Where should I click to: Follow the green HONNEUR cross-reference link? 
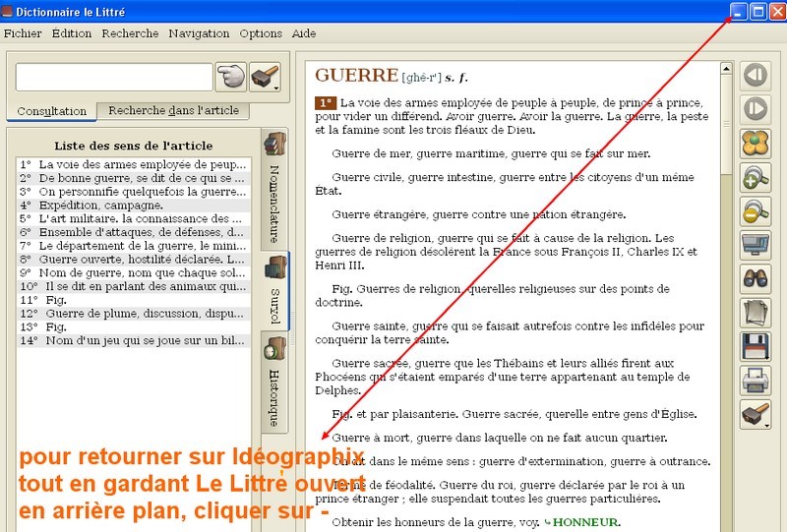[x=584, y=522]
